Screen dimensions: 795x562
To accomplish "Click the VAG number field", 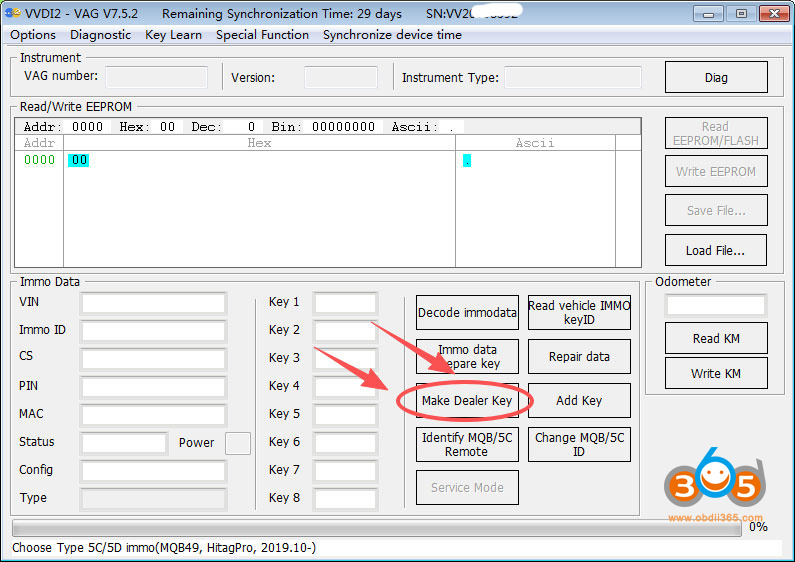I will point(157,78).
